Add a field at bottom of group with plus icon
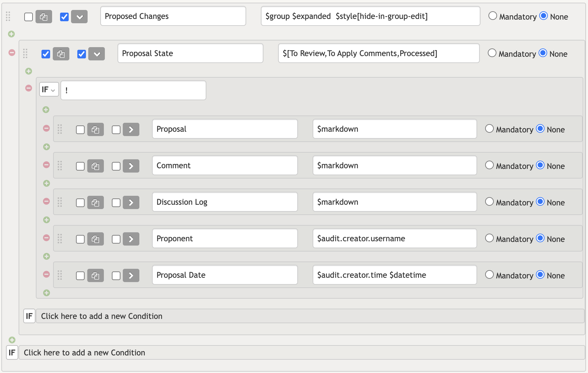Screen dimensions: 588x373 point(12,340)
